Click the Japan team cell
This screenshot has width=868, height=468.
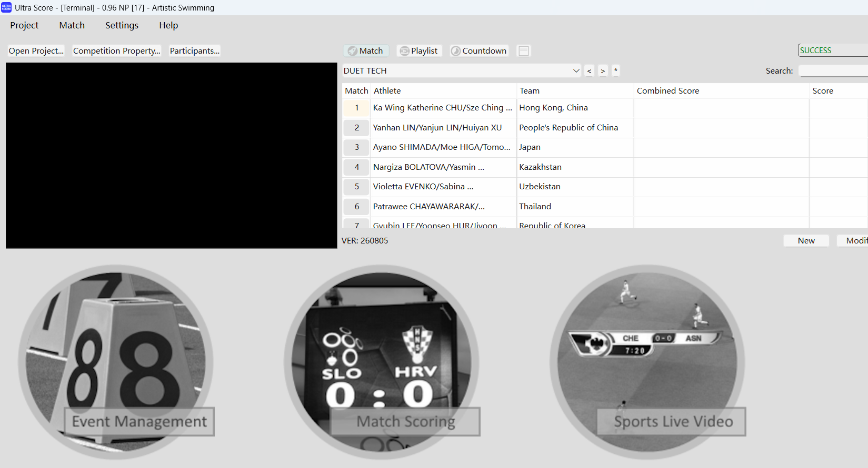click(x=575, y=147)
